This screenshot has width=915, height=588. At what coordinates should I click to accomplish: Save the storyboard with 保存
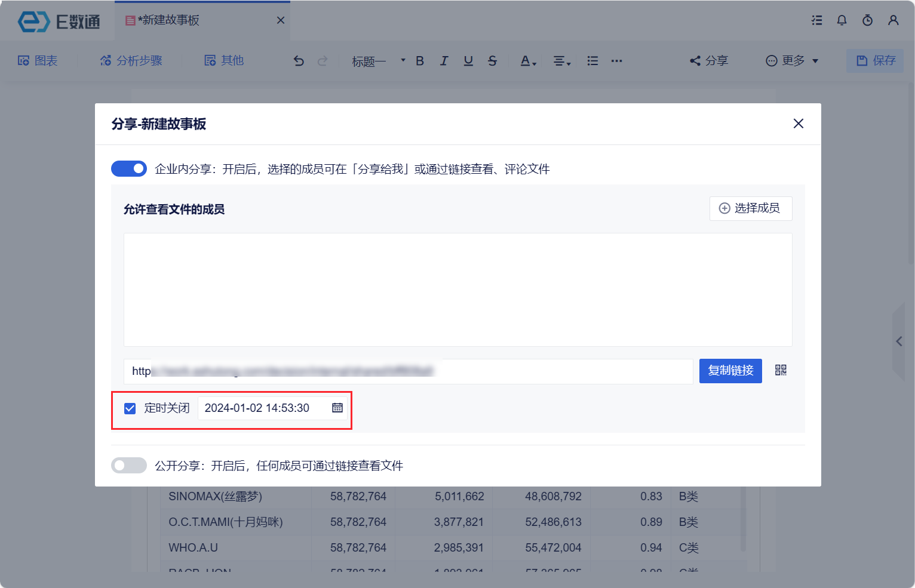(x=875, y=60)
